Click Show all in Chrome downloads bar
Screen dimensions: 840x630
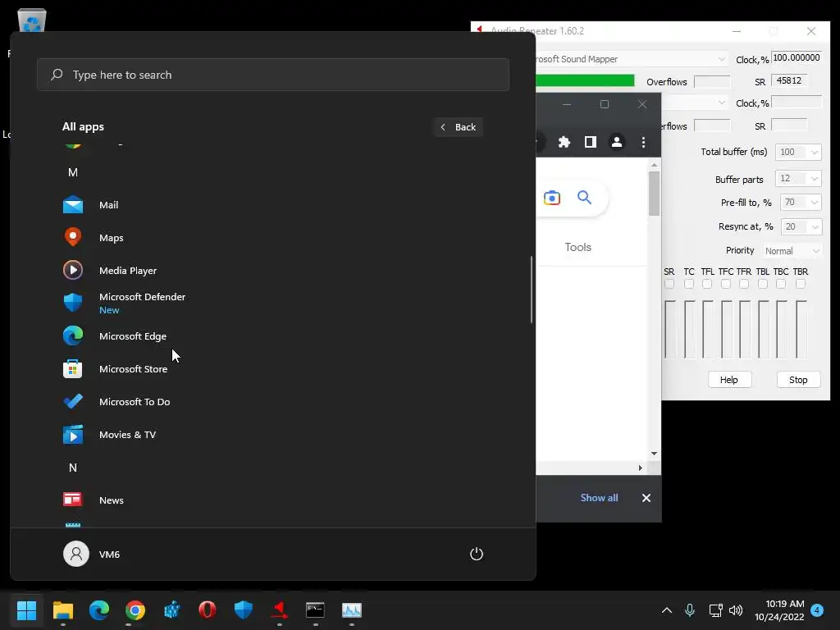click(599, 498)
